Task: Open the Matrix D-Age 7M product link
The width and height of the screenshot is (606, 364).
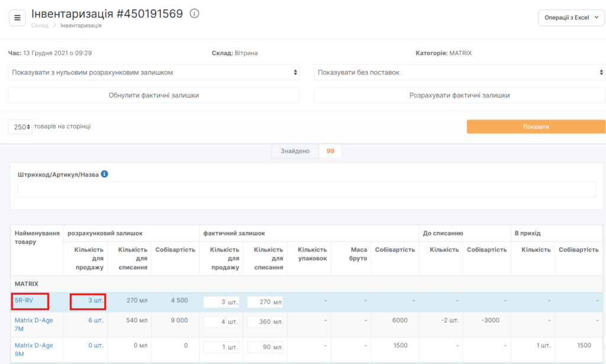Action: pyautogui.click(x=35, y=324)
